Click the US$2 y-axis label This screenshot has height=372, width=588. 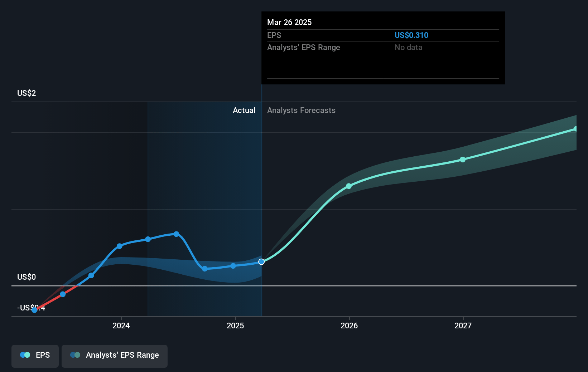click(x=26, y=93)
